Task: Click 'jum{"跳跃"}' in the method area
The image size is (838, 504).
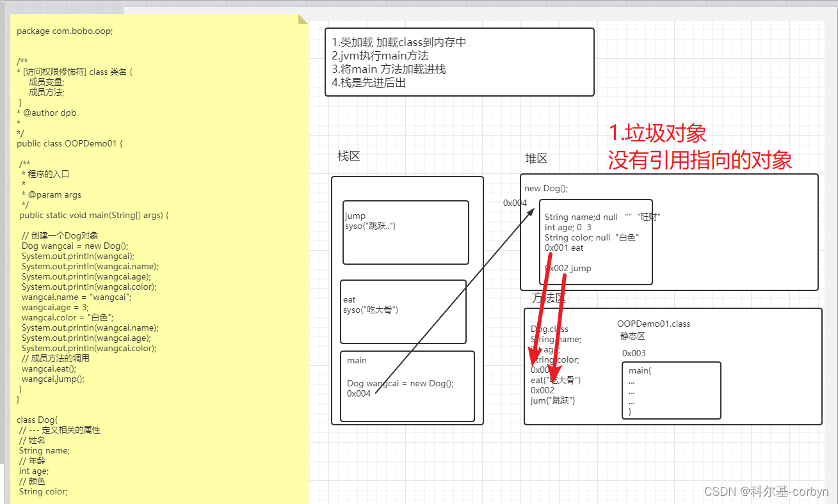Action: pos(553,400)
